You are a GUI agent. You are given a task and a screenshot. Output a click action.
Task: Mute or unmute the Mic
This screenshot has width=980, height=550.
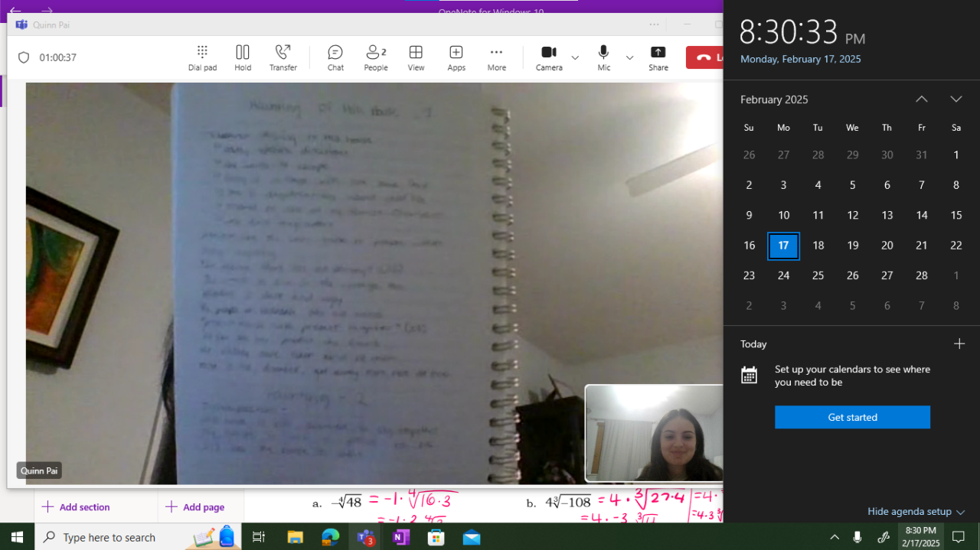[604, 57]
